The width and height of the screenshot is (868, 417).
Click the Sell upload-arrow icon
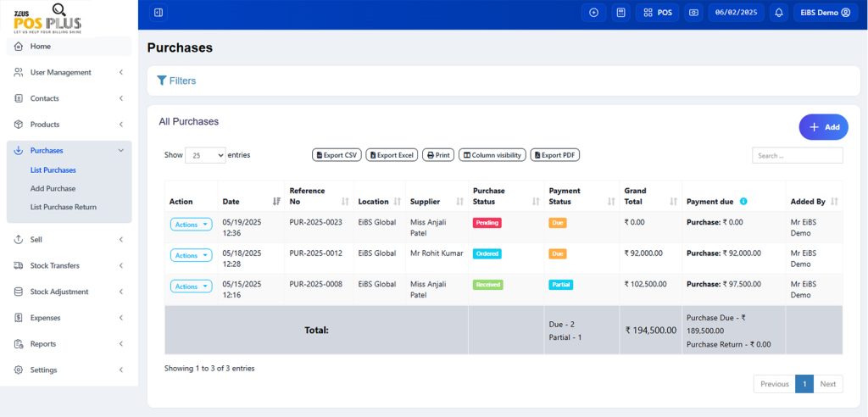[19, 240]
